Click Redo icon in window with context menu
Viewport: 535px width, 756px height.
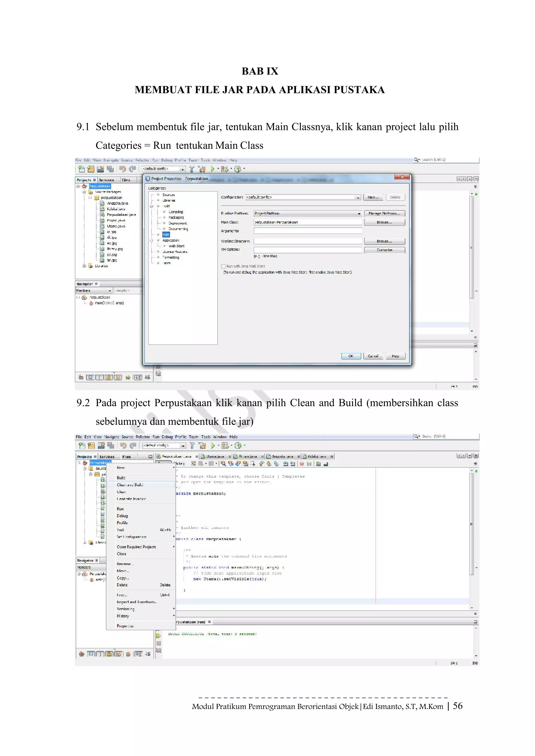[133, 446]
